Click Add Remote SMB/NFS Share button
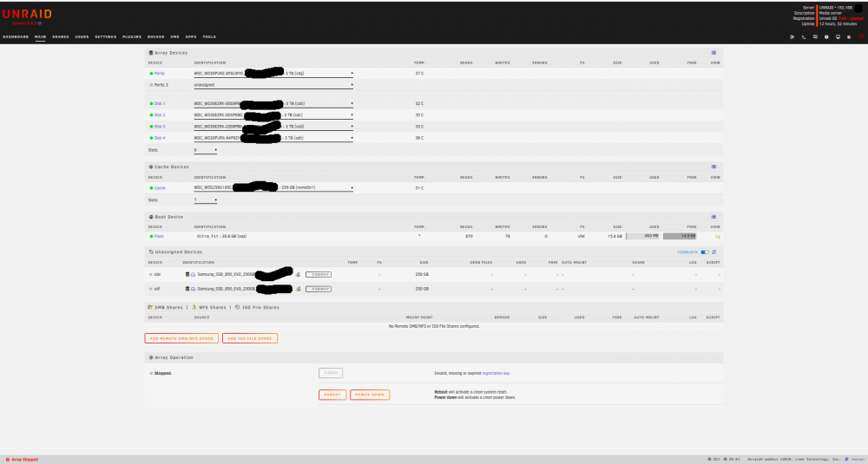This screenshot has height=464, width=868. point(181,338)
